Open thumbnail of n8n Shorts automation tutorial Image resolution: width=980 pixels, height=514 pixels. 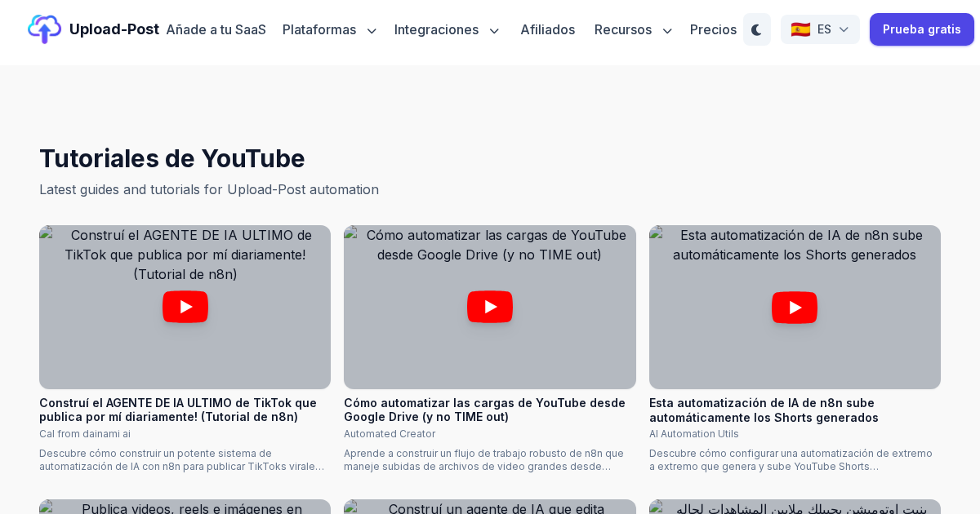pos(795,307)
